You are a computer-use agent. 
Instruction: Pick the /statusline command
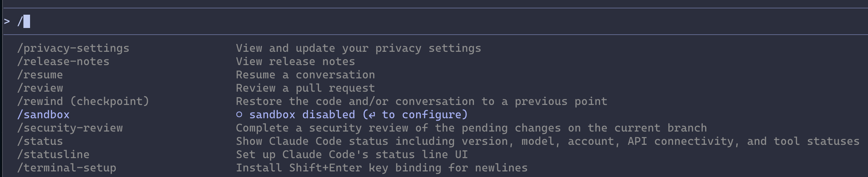pos(53,155)
